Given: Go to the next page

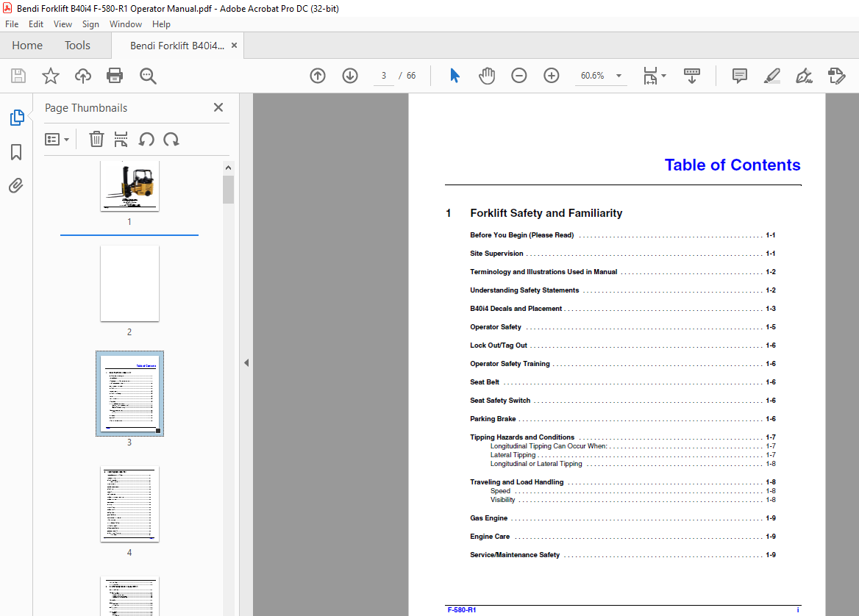Looking at the screenshot, I should coord(350,76).
